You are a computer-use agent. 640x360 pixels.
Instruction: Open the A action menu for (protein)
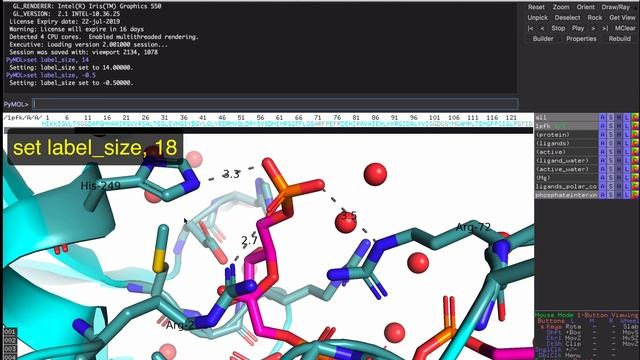tap(602, 135)
